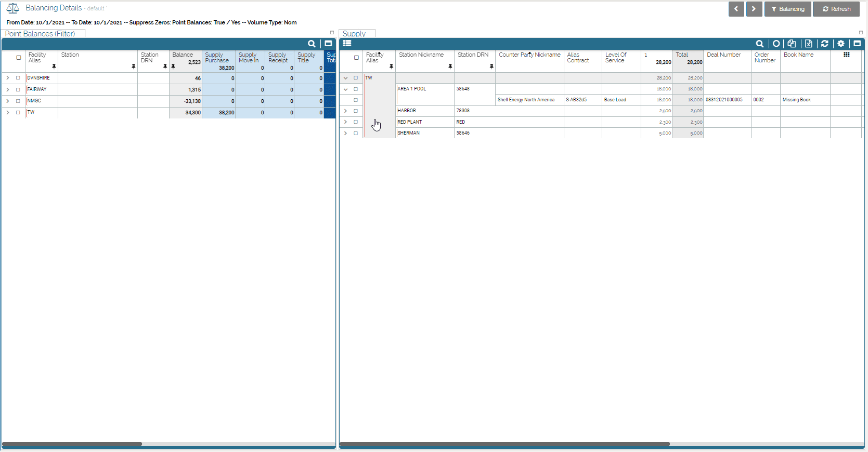Export Supply grid to Excel
Screen dimensions: 868x452
tap(808, 44)
